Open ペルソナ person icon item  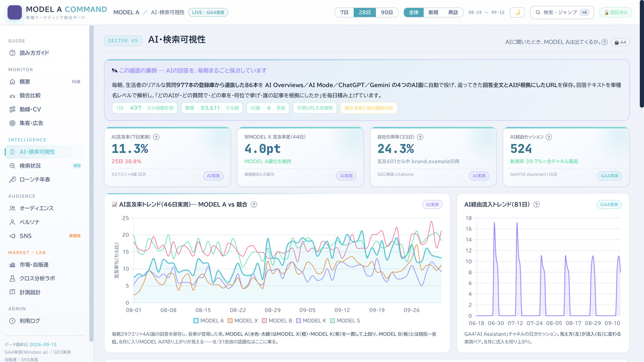click(x=44, y=222)
